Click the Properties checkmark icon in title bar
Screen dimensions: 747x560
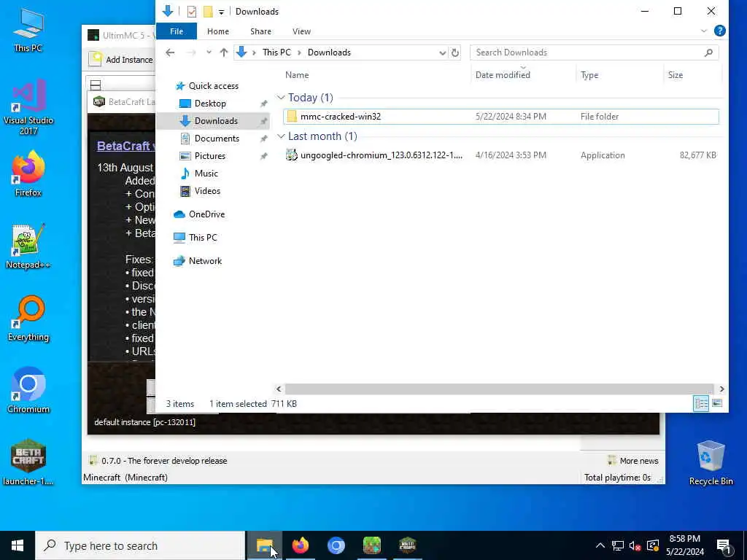(x=192, y=12)
